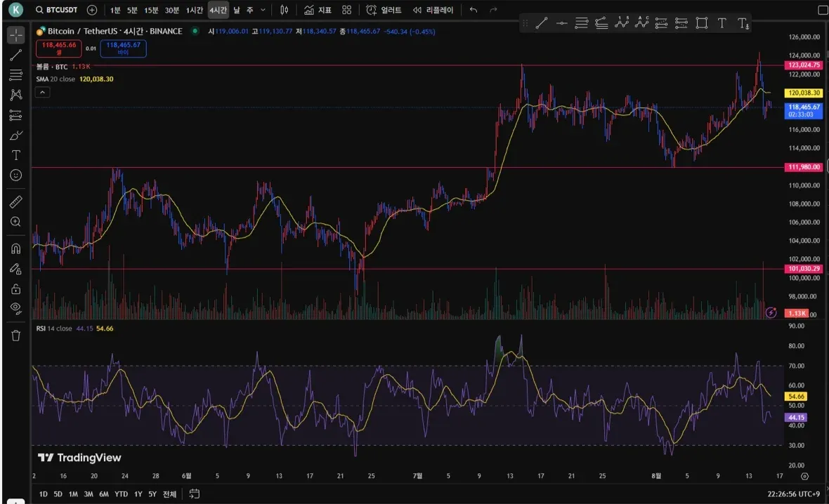Screen dimensions: 829x504
Task: Expand the timeframe dropdown chevron after 주
Action: [263, 11]
